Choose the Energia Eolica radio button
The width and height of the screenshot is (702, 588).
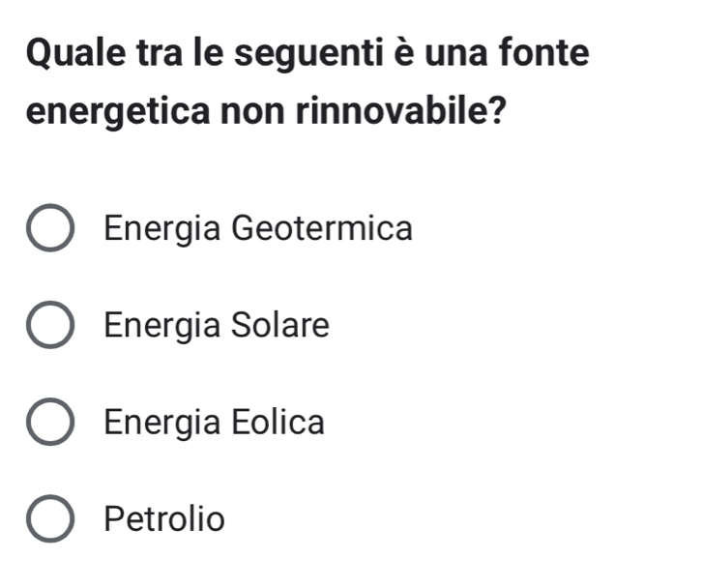click(49, 423)
